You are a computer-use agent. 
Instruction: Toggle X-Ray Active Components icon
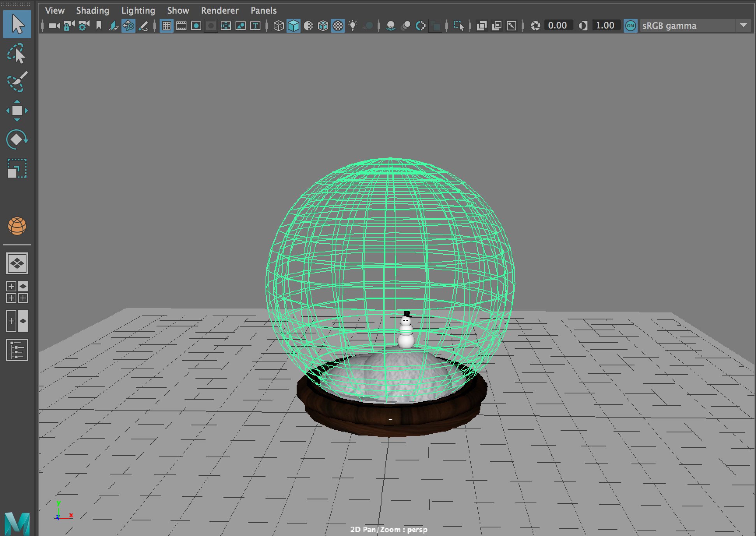496,26
